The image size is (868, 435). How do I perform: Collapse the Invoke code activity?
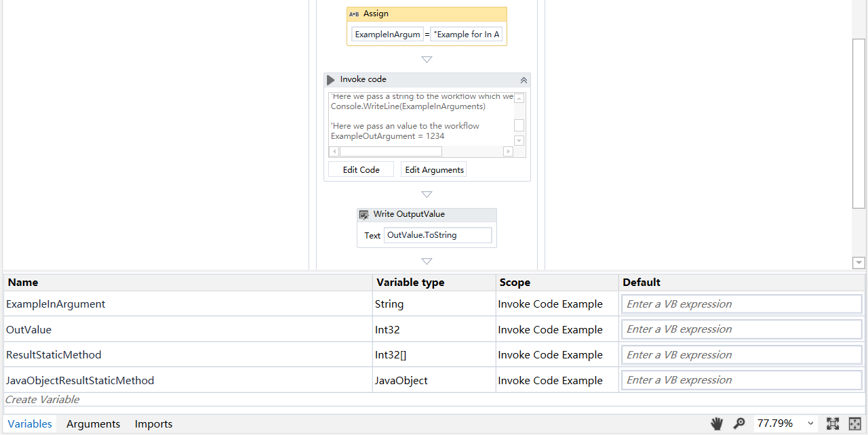coord(523,80)
